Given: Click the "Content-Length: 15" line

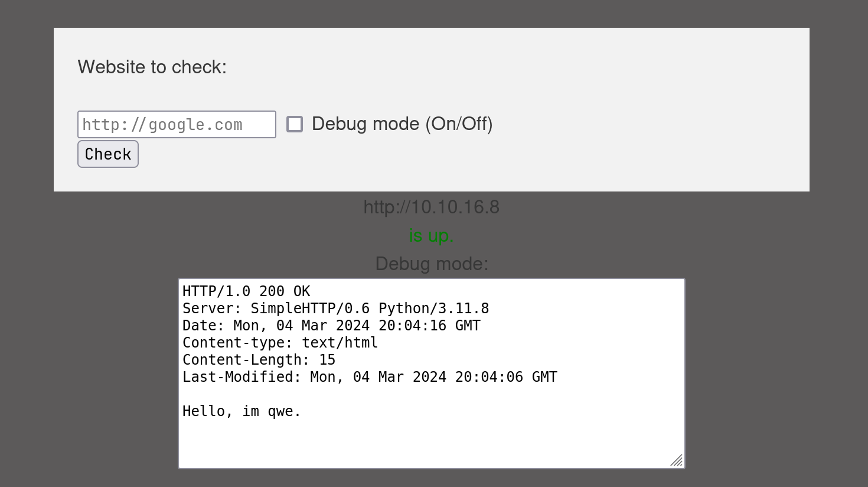Looking at the screenshot, I should pyautogui.click(x=259, y=360).
